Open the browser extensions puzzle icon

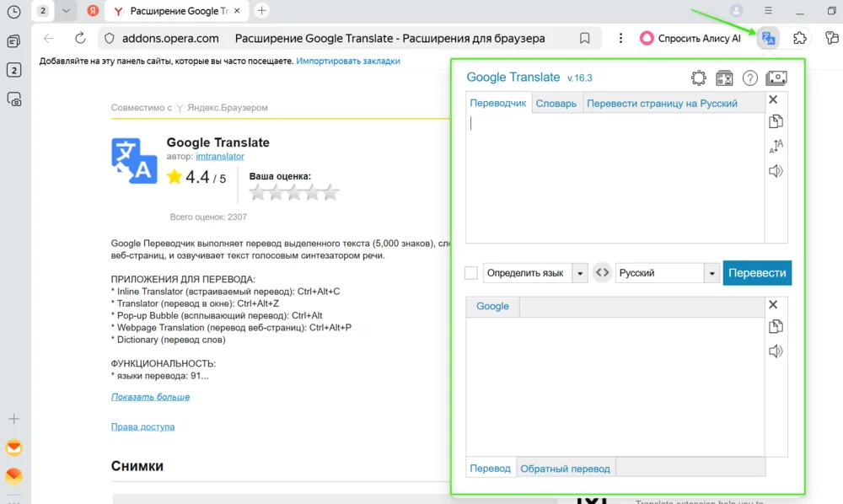[799, 38]
